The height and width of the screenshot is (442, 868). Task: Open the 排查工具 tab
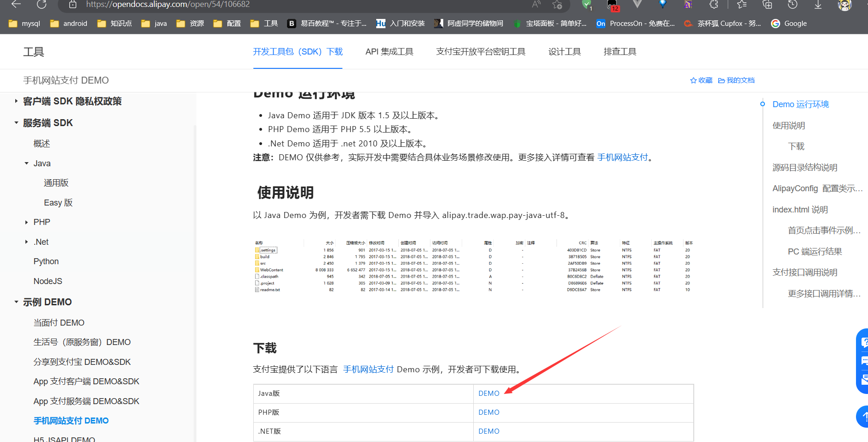[x=620, y=52]
